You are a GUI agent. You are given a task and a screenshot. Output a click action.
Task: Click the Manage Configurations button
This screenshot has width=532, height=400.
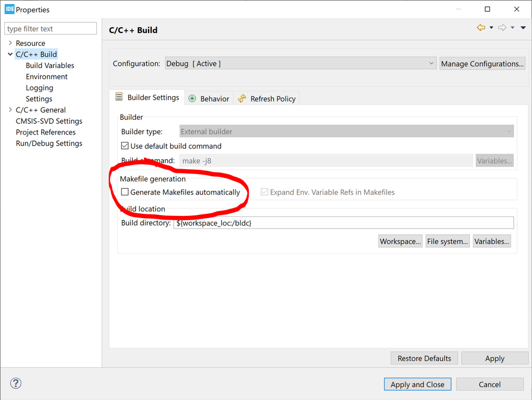[482, 64]
